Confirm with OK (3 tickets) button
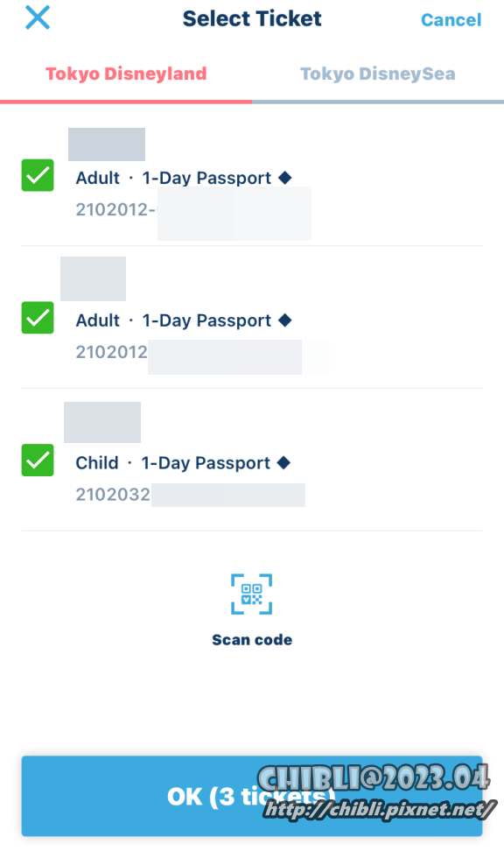This screenshot has height=858, width=504. (x=252, y=796)
